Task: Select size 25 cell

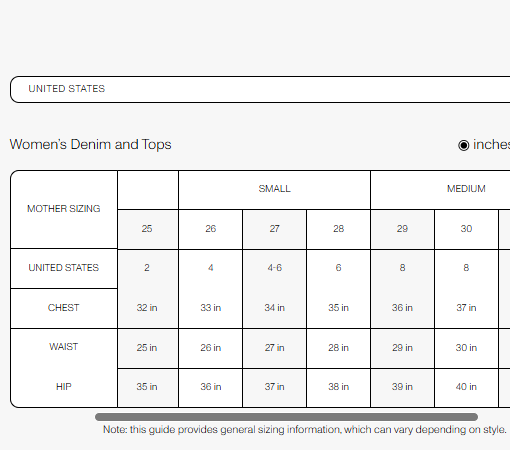Action: click(147, 229)
